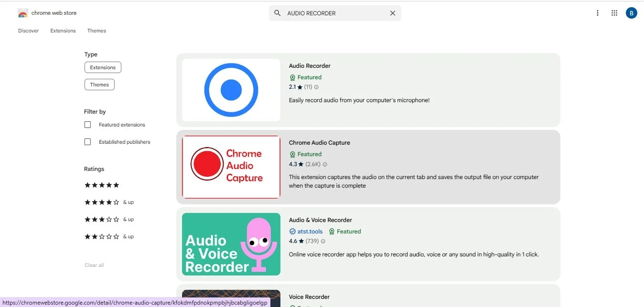Enable the Featured extensions checkbox
This screenshot has height=307, width=644.
(87, 125)
